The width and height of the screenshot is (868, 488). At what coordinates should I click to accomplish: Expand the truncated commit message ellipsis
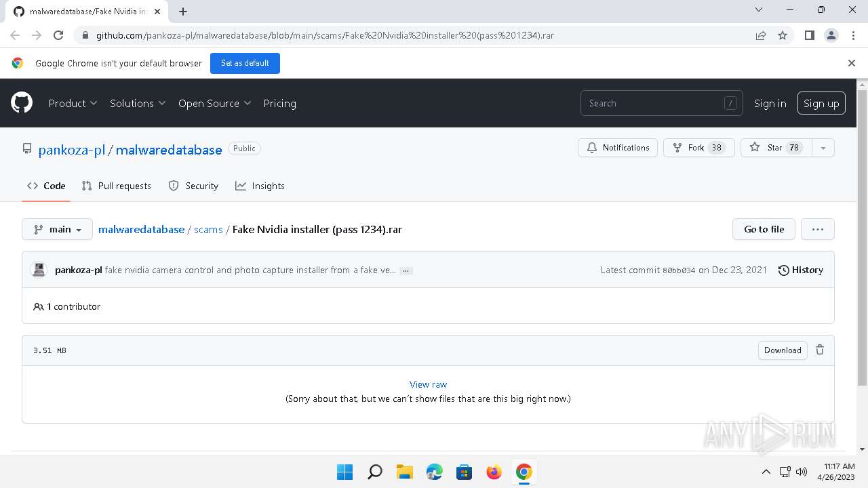click(406, 270)
